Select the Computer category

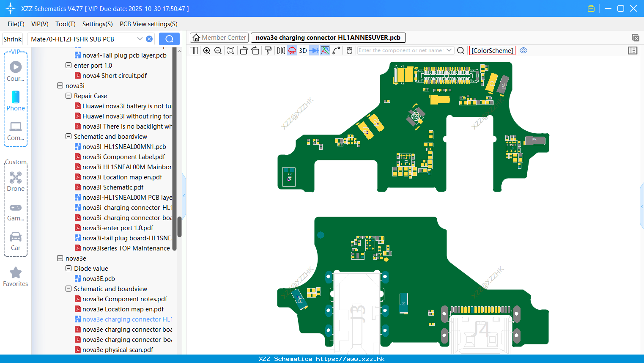point(16,131)
